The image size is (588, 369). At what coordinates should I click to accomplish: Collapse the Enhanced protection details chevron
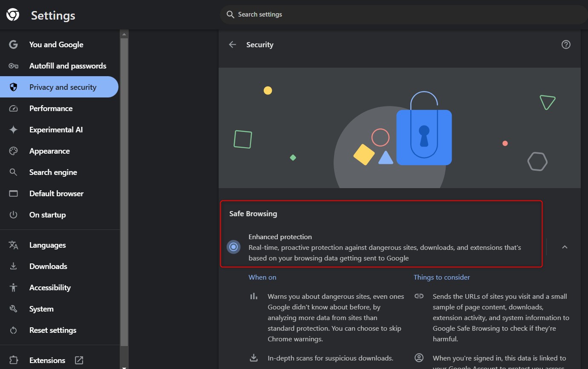pyautogui.click(x=565, y=247)
